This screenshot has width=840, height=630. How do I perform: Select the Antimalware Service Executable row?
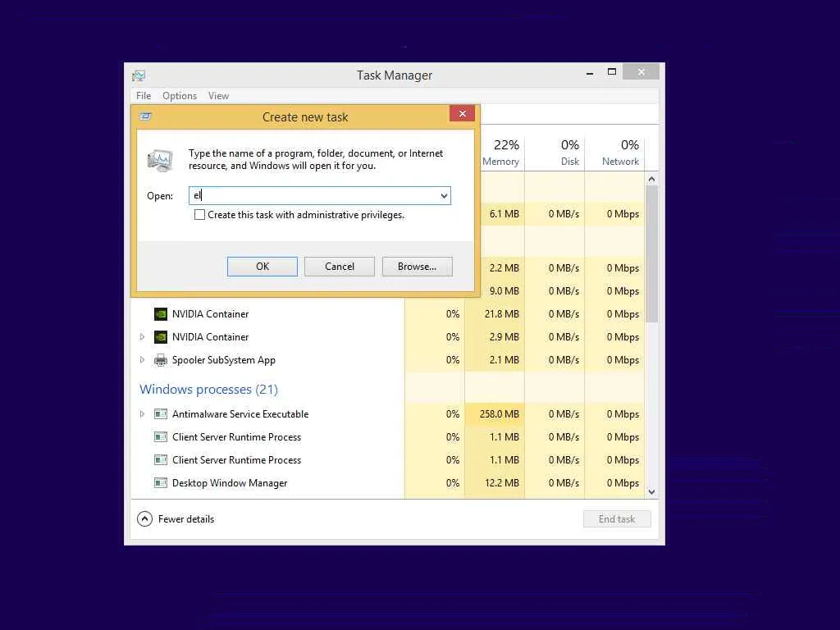click(x=388, y=414)
